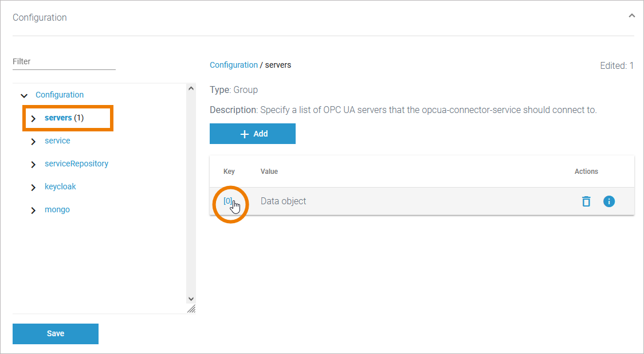The height and width of the screenshot is (354, 644).
Task: Collapse the Configuration panel with top-right chevron
Action: (x=631, y=16)
